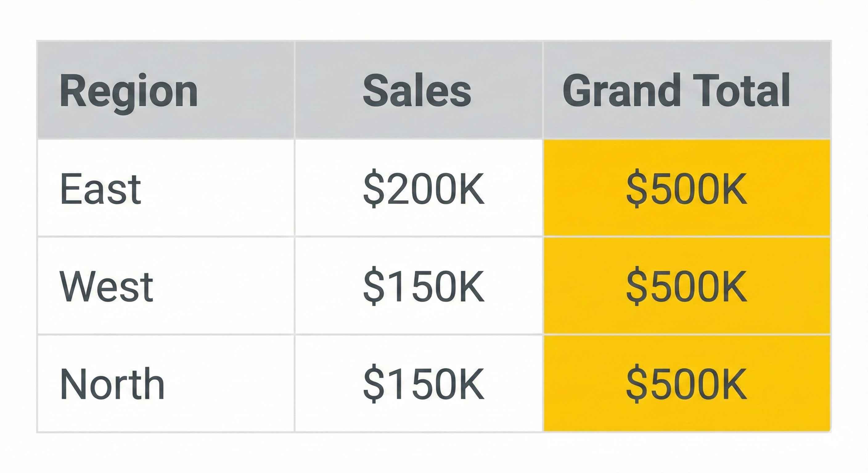Select the sales value below $200K
Image resolution: width=868 pixels, height=473 pixels.
click(424, 286)
